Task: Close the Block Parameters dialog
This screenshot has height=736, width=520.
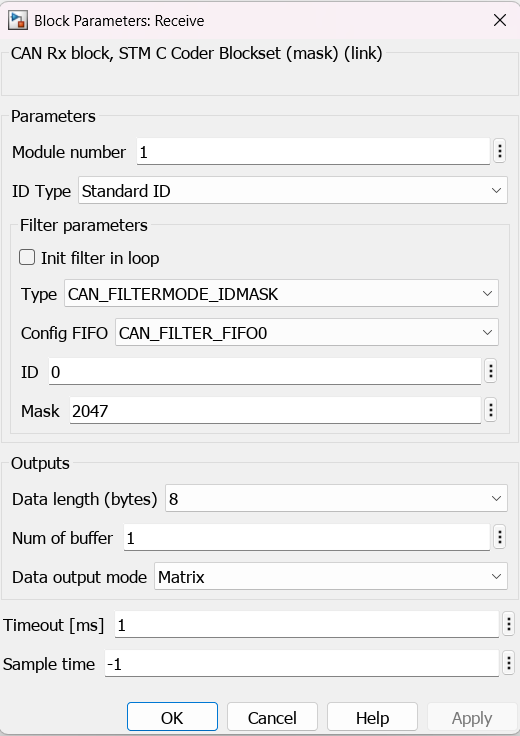Action: (500, 20)
